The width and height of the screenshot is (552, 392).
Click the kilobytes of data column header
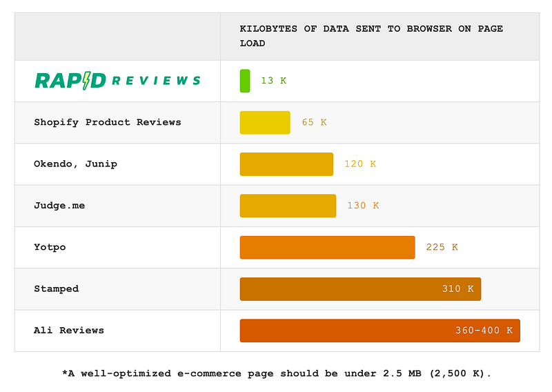(371, 36)
